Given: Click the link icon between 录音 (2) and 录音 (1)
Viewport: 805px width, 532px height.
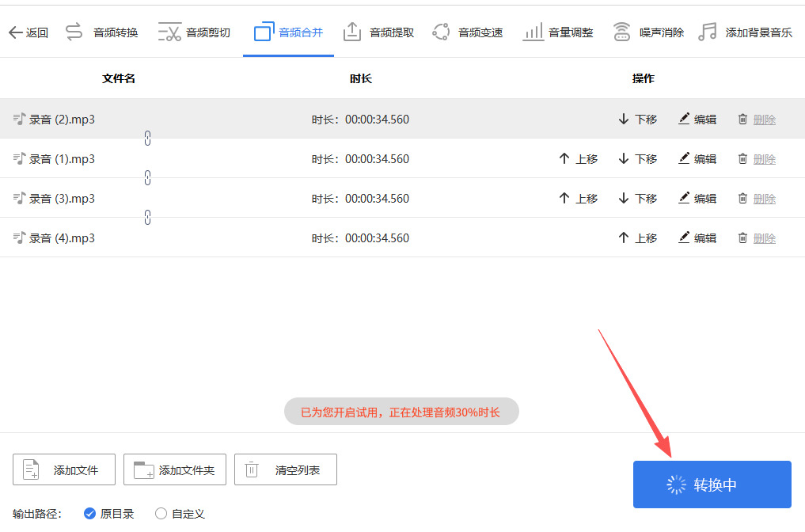Looking at the screenshot, I should (x=147, y=138).
